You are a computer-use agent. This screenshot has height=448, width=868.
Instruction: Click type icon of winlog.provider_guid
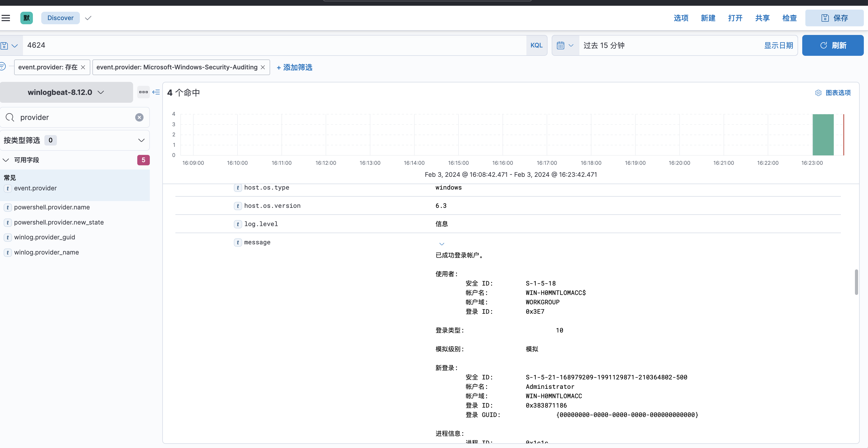coord(7,238)
